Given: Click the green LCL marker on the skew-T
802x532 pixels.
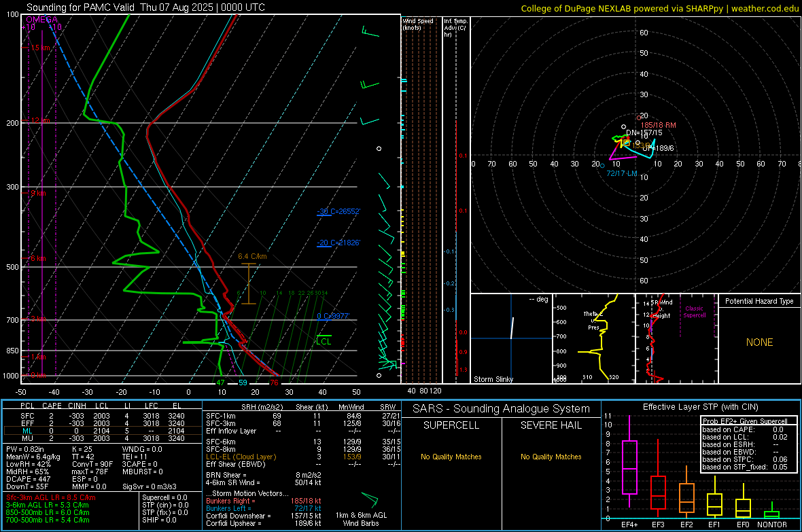Looking at the screenshot, I should [x=324, y=340].
